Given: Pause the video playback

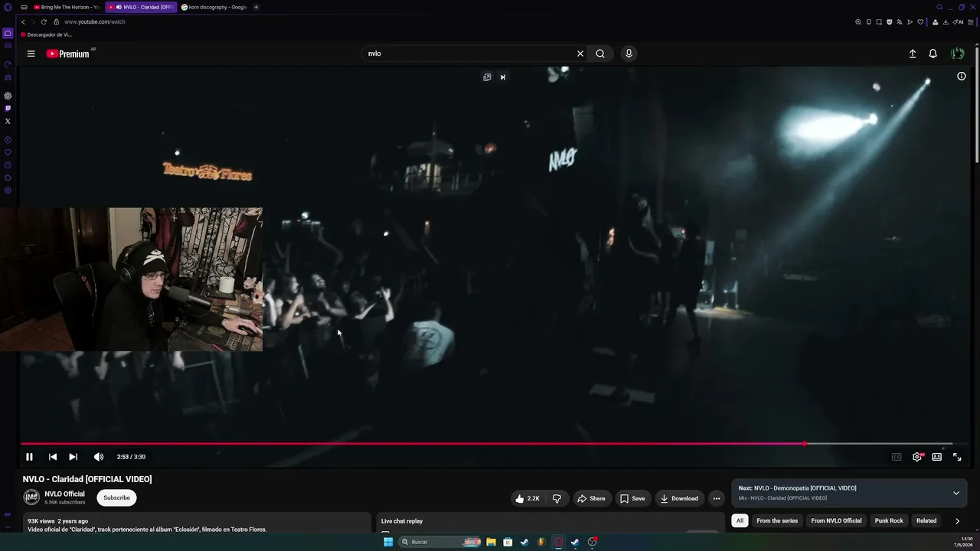Looking at the screenshot, I should [x=29, y=457].
